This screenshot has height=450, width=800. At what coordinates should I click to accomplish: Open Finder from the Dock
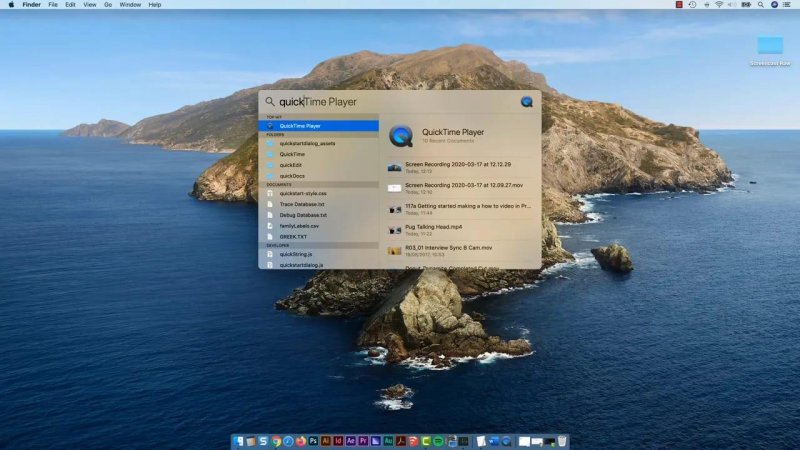pyautogui.click(x=238, y=441)
